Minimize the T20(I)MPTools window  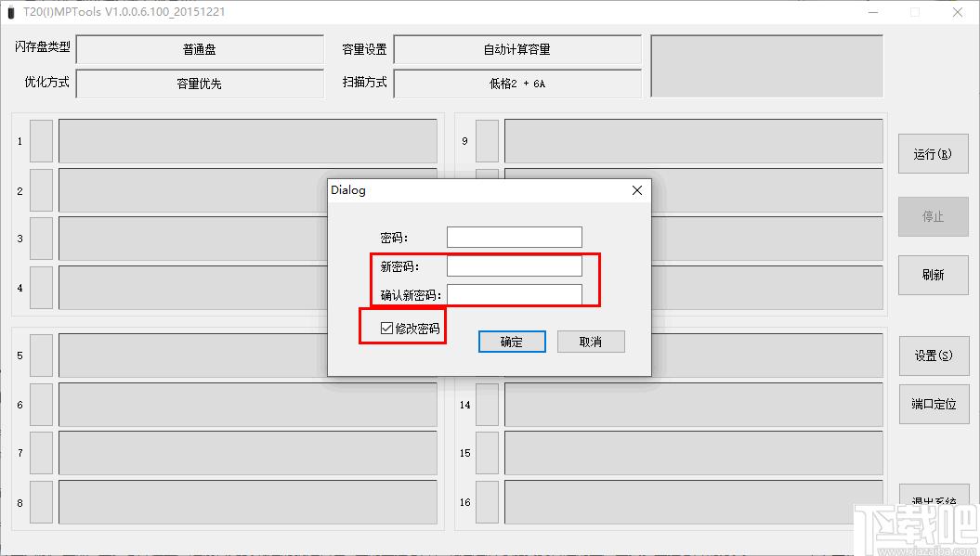(x=873, y=12)
